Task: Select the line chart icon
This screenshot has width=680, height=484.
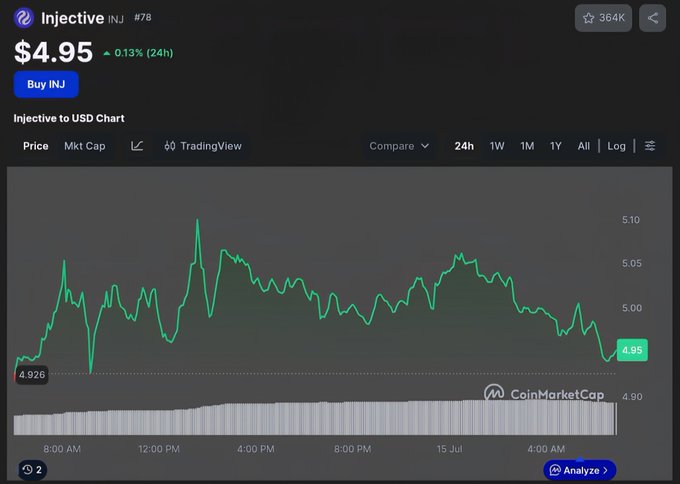Action: (137, 146)
